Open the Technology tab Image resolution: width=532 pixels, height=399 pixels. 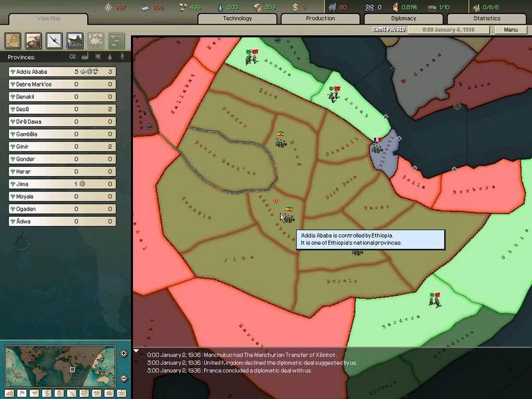pyautogui.click(x=237, y=19)
